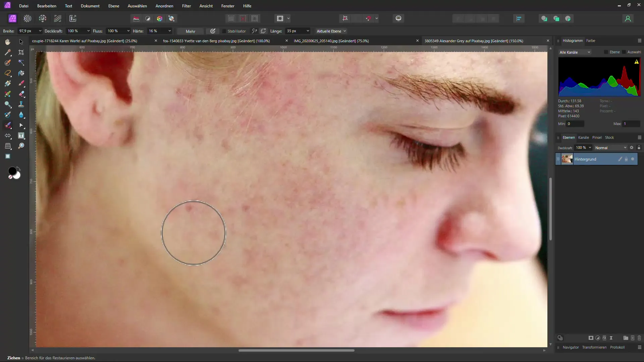Toggle Hintergrund layer visibility dot
The width and height of the screenshot is (644, 362).
coord(633,159)
